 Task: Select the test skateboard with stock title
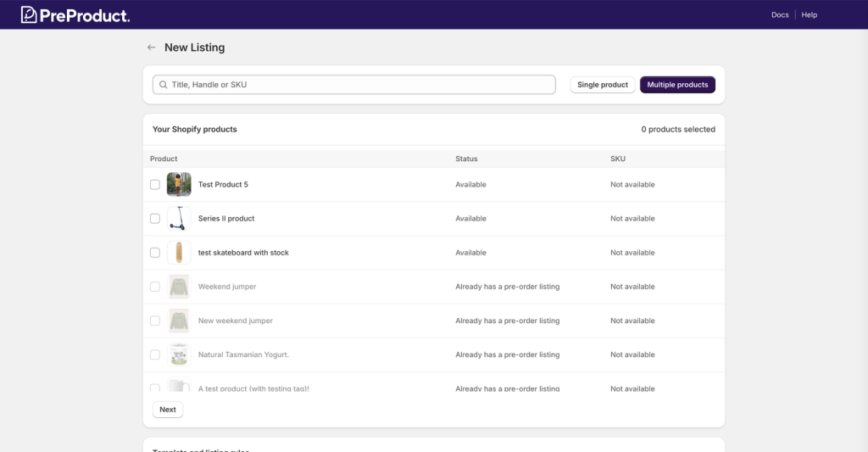pyautogui.click(x=243, y=253)
